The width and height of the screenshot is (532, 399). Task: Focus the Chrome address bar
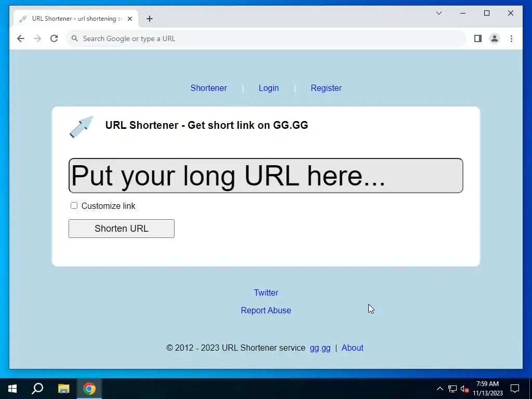(267, 38)
